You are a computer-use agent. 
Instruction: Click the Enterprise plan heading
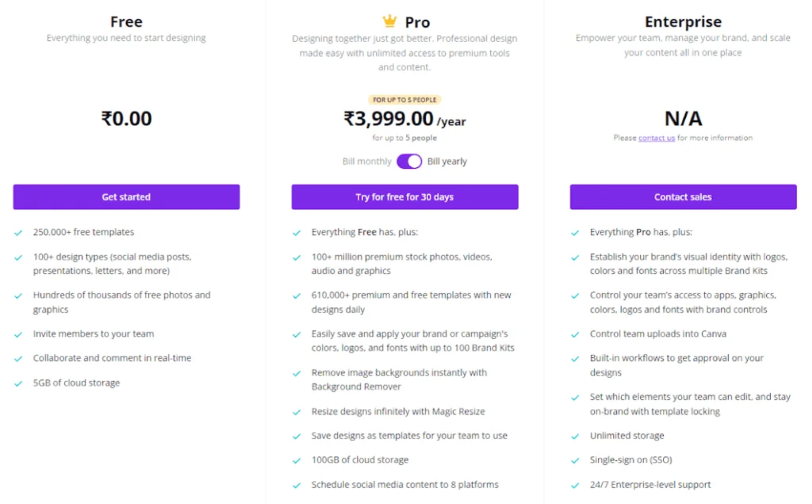683,22
